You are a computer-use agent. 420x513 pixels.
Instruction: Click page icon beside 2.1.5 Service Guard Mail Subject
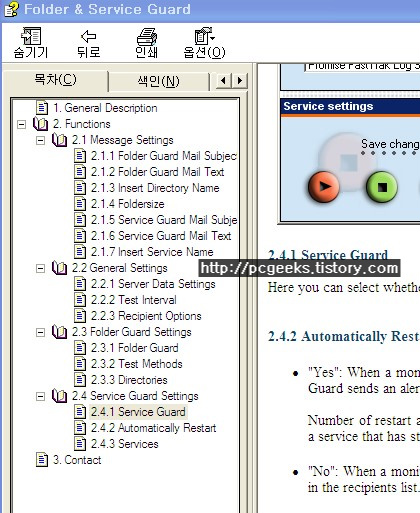80,220
